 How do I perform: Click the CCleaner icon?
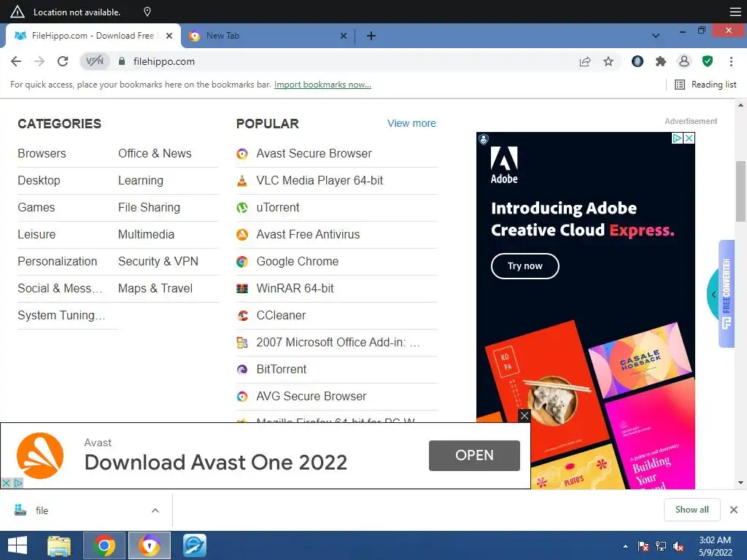(x=242, y=316)
